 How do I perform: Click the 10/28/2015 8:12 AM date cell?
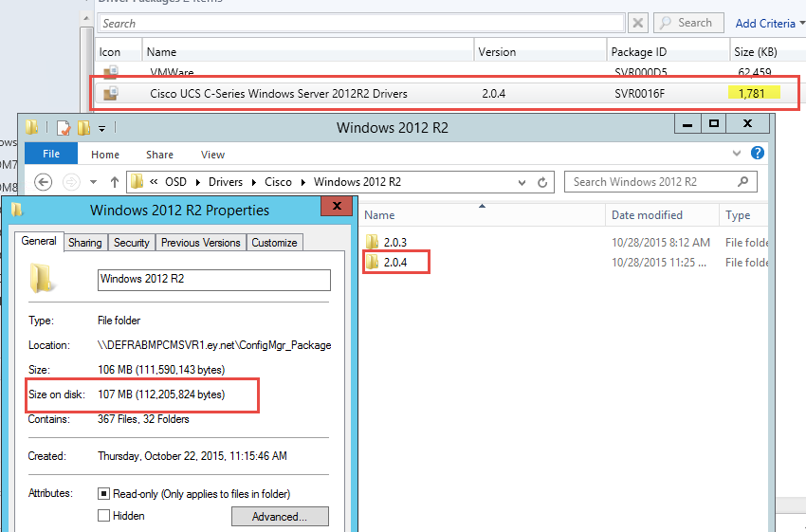661,242
